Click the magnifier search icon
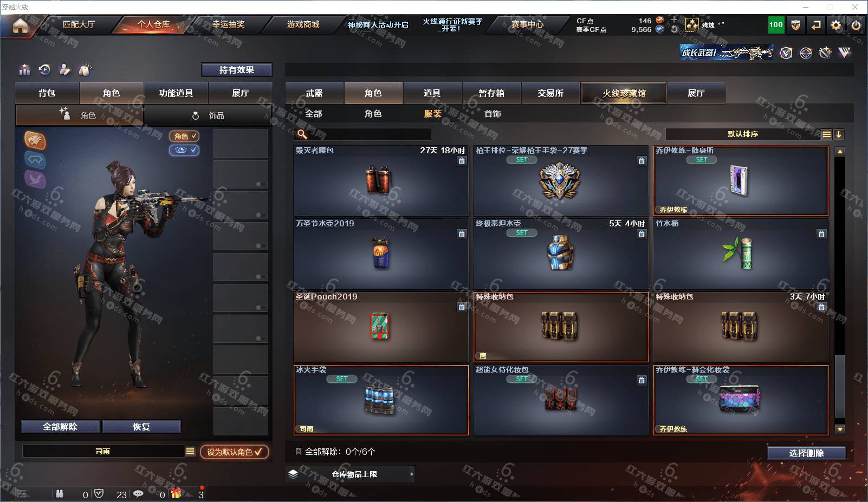 (x=302, y=134)
